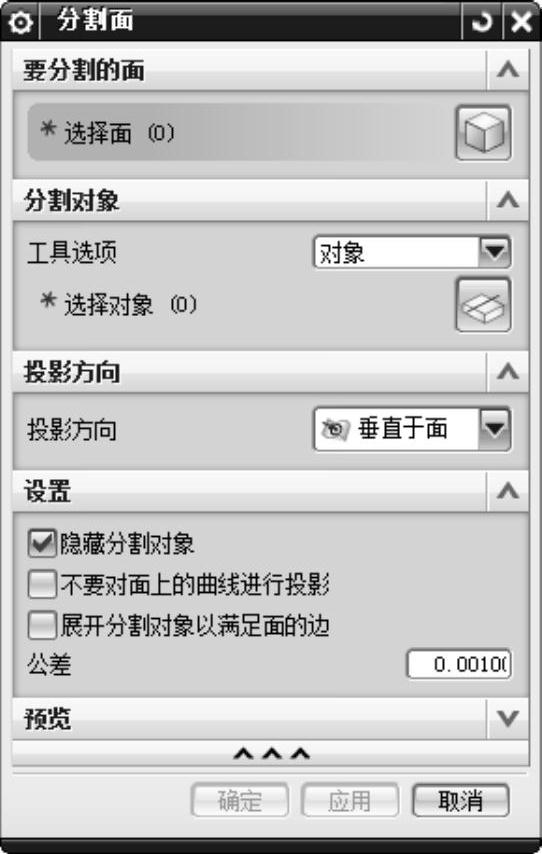
Task: Uncheck 隐藏分割对象 checkbox
Action: point(42,544)
